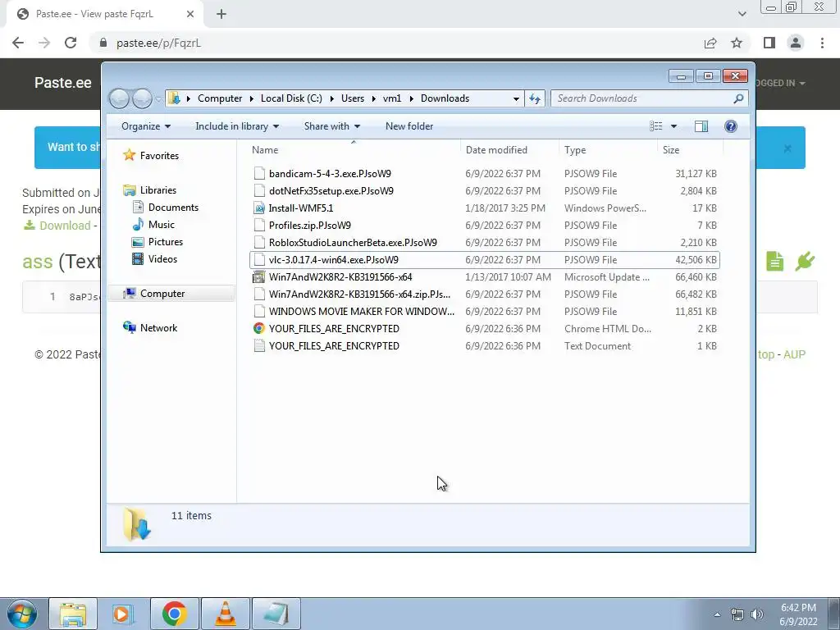The height and width of the screenshot is (630, 840).
Task: Open the Music library
Action: tap(162, 225)
